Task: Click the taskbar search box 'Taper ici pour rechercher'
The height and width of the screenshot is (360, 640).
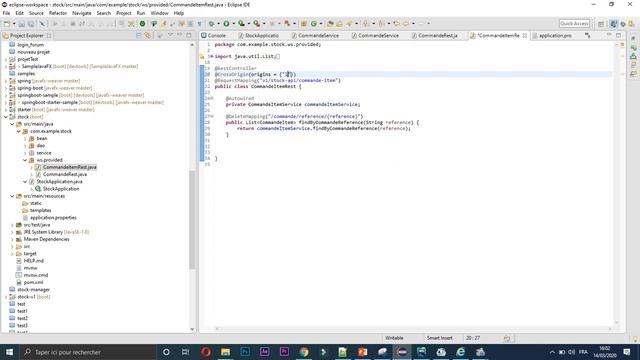Action: point(88,352)
